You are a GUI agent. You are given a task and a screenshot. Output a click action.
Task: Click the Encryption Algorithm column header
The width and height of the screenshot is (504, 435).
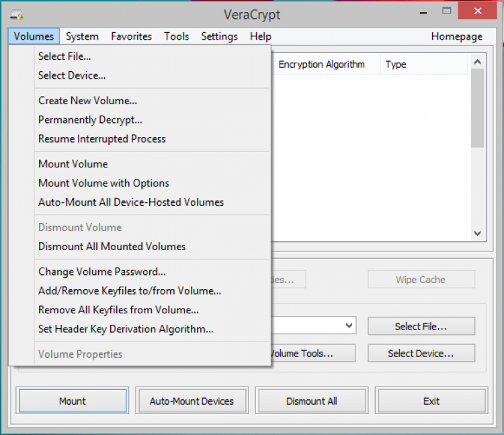point(322,65)
